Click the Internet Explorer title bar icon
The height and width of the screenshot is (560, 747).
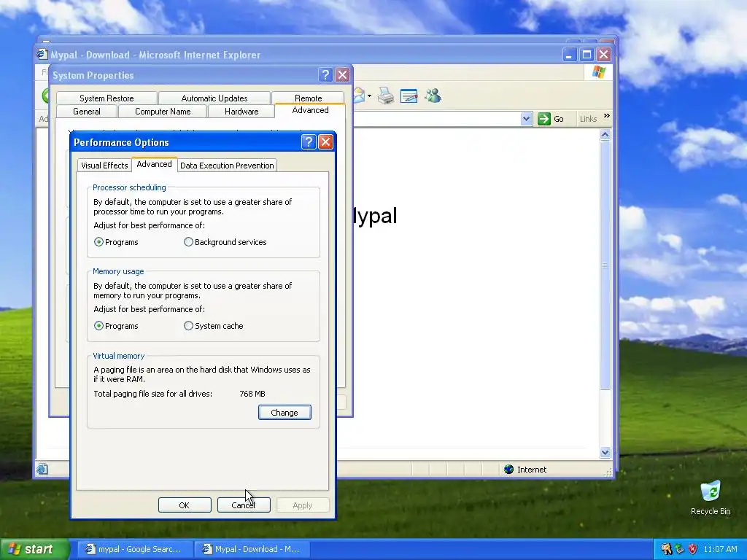pos(42,54)
